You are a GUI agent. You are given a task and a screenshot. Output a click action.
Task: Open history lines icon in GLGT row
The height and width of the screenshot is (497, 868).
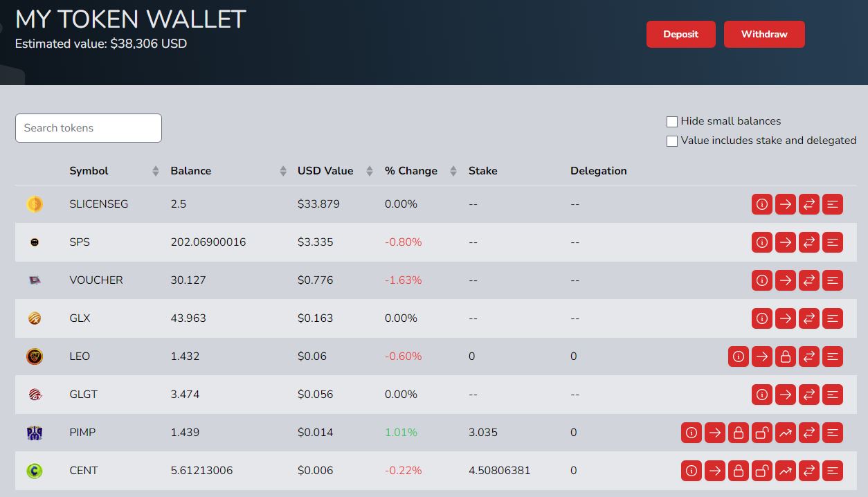(x=832, y=395)
